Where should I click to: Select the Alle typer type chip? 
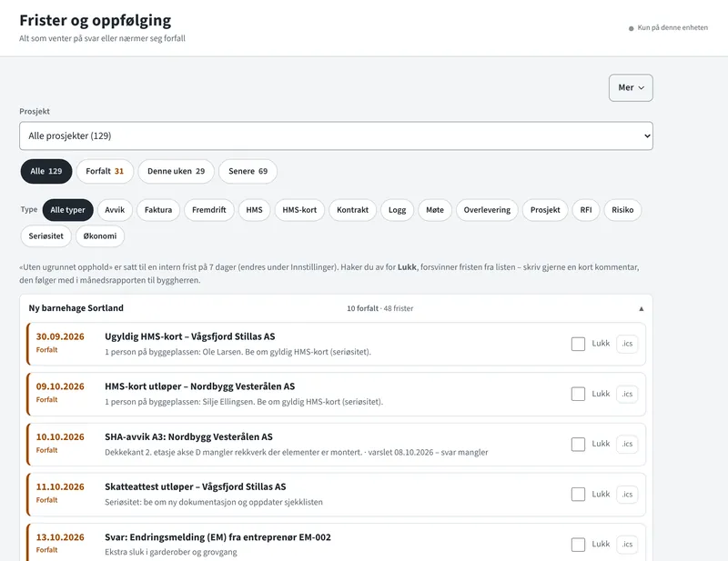click(67, 210)
